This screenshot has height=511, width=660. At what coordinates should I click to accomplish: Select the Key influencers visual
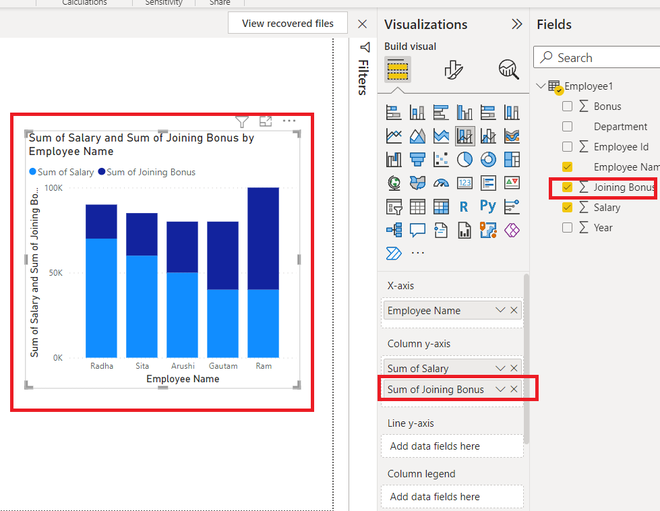512,207
